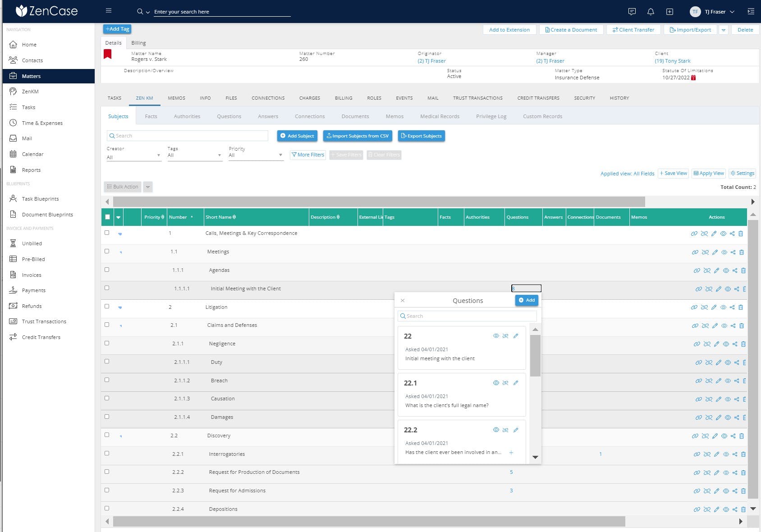The image size is (761, 532).
Task: Expand the Priority filter dropdown
Action: pos(256,155)
